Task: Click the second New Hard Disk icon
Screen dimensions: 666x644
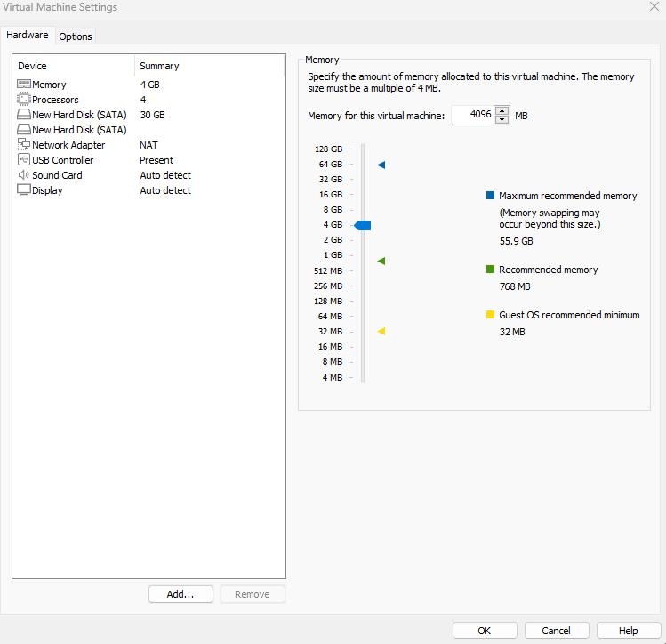Action: click(24, 130)
